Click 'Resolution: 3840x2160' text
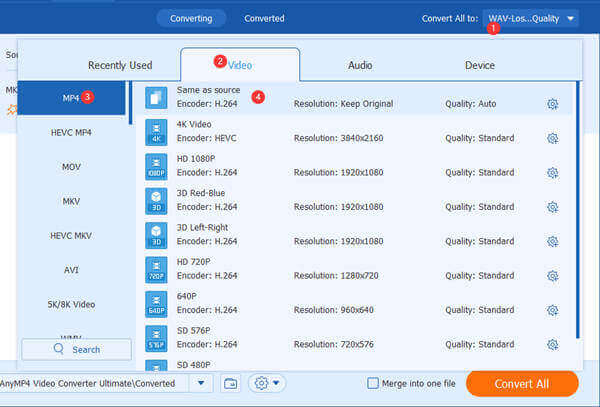 point(338,138)
